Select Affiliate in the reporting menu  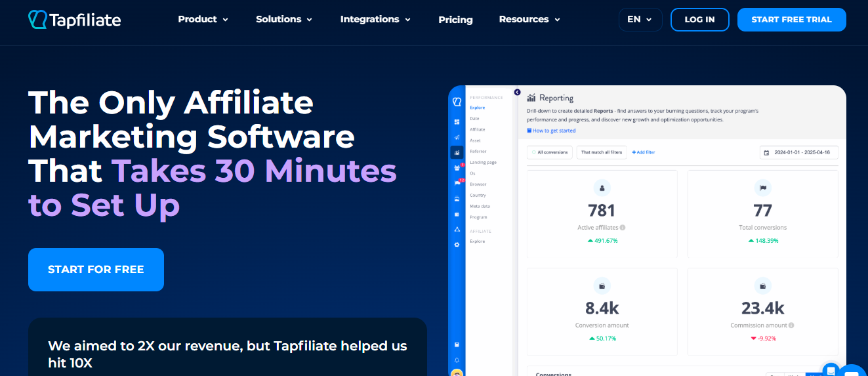[478, 129]
